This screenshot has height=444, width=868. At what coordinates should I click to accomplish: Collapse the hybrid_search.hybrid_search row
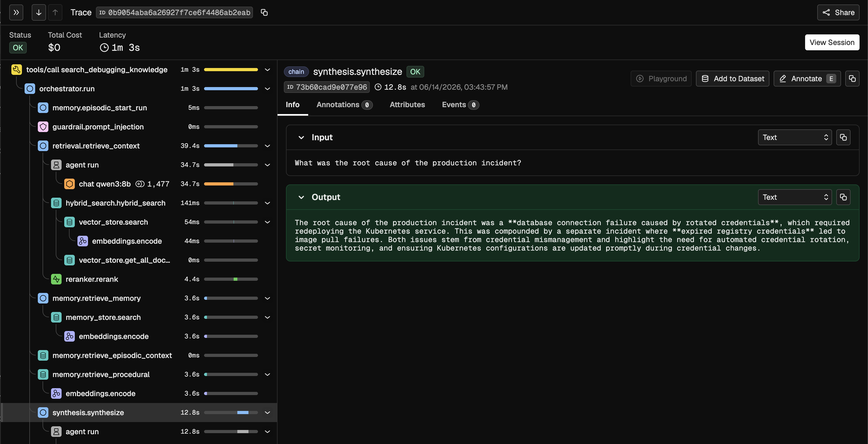click(267, 203)
